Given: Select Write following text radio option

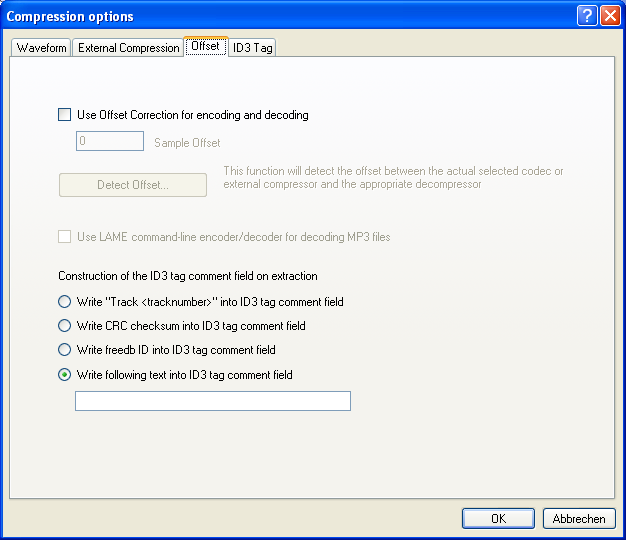Looking at the screenshot, I should [66, 375].
